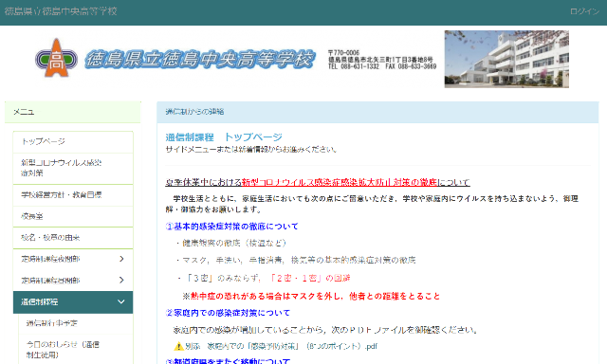Open 校名・校章の由来 menu item
Image resolution: width=607 pixels, height=364 pixels.
tap(73, 238)
